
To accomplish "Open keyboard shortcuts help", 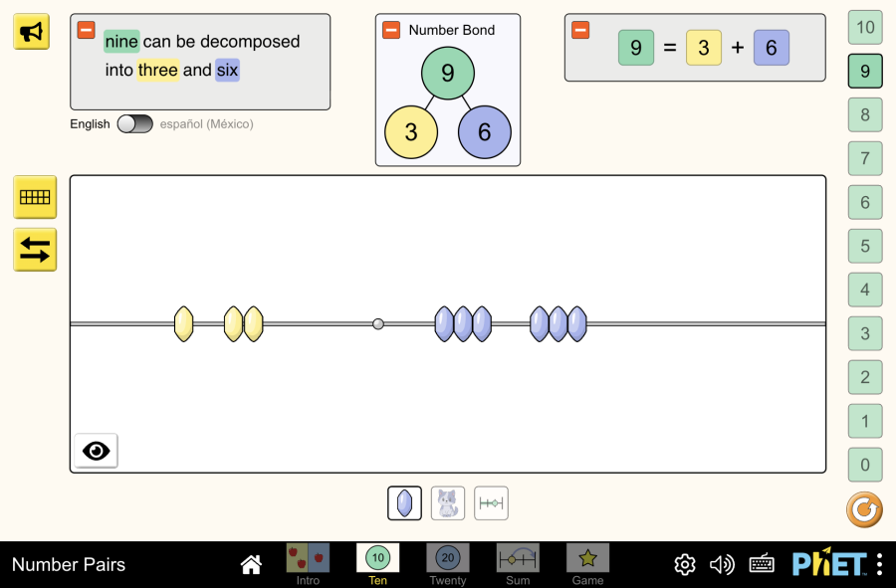I will click(x=762, y=565).
